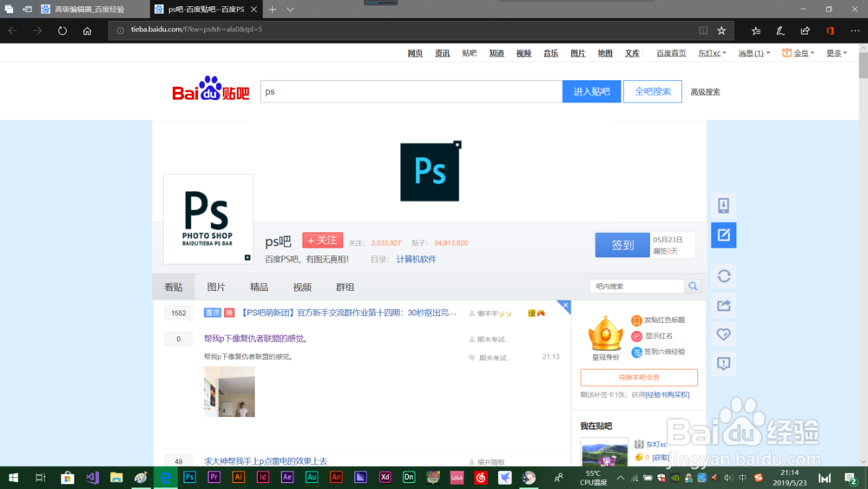The width and height of the screenshot is (868, 489).
Task: Switch to the 图片 tab
Action: 216,287
